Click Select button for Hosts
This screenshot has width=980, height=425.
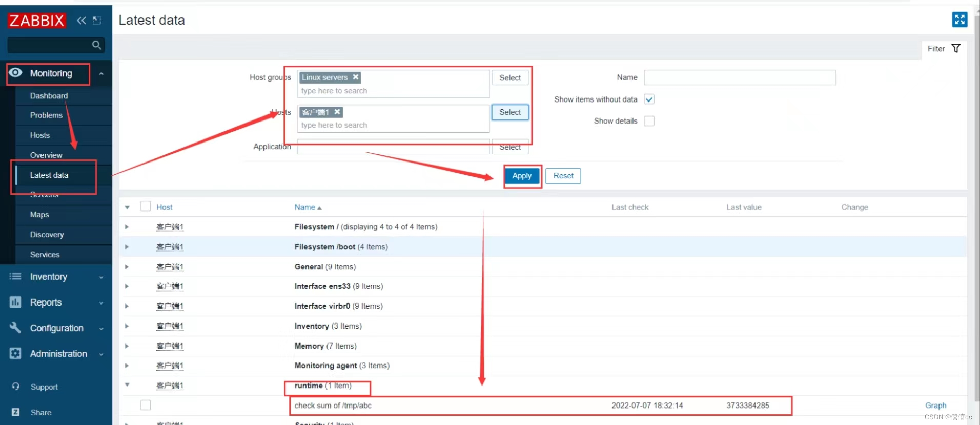point(510,112)
